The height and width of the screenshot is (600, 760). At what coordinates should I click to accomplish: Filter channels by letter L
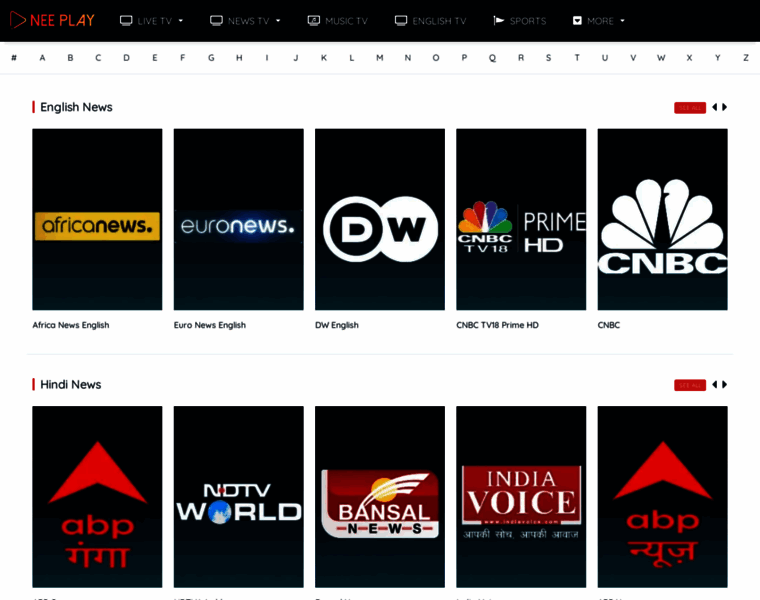tap(352, 58)
